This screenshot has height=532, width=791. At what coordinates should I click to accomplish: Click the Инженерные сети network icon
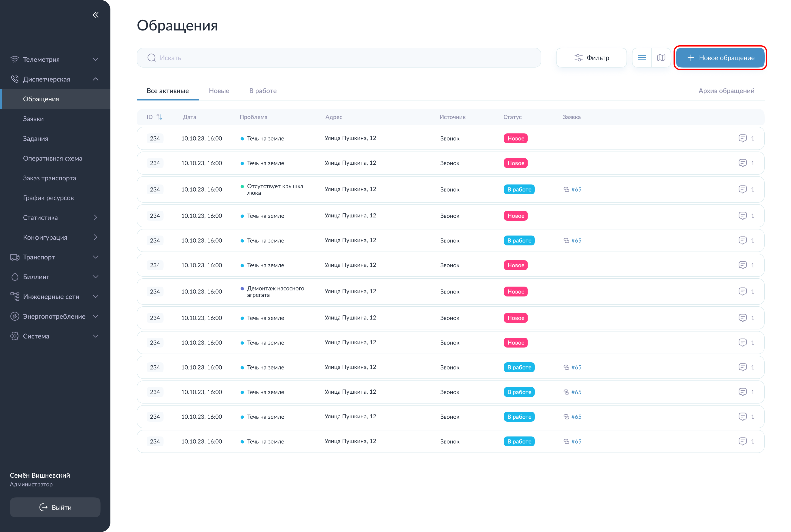coord(15,296)
